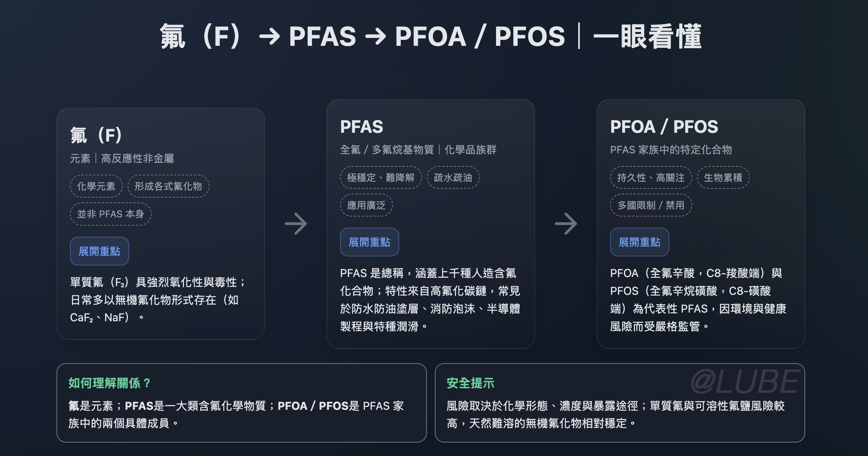Click the @LUBE watermark
The width and height of the screenshot is (868, 456).
click(x=745, y=381)
